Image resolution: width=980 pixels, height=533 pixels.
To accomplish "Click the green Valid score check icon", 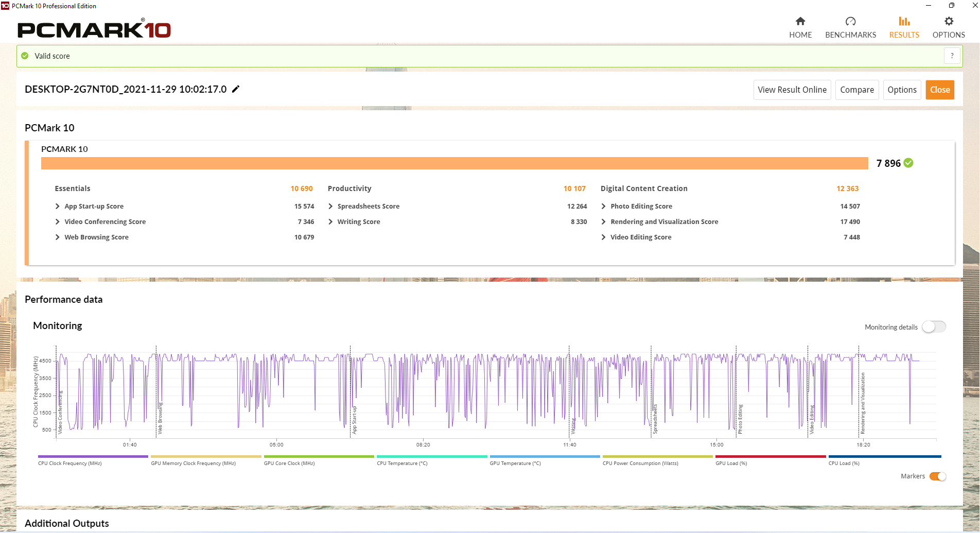I will pos(25,56).
